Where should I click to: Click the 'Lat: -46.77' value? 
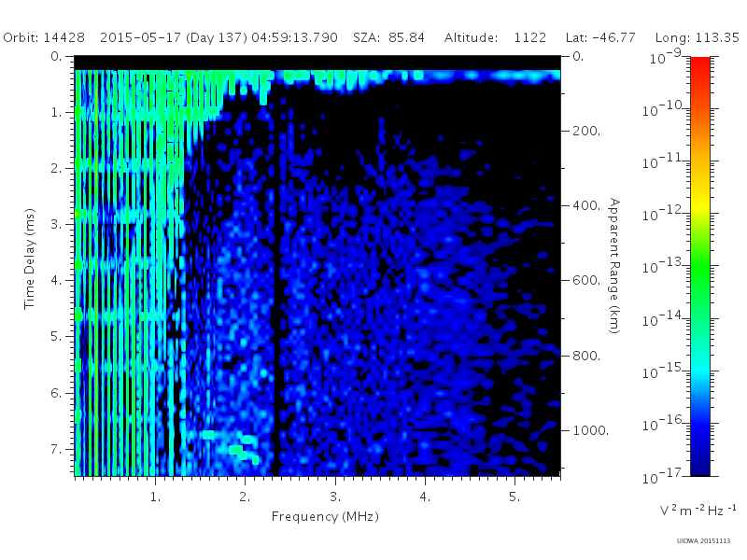(x=600, y=37)
